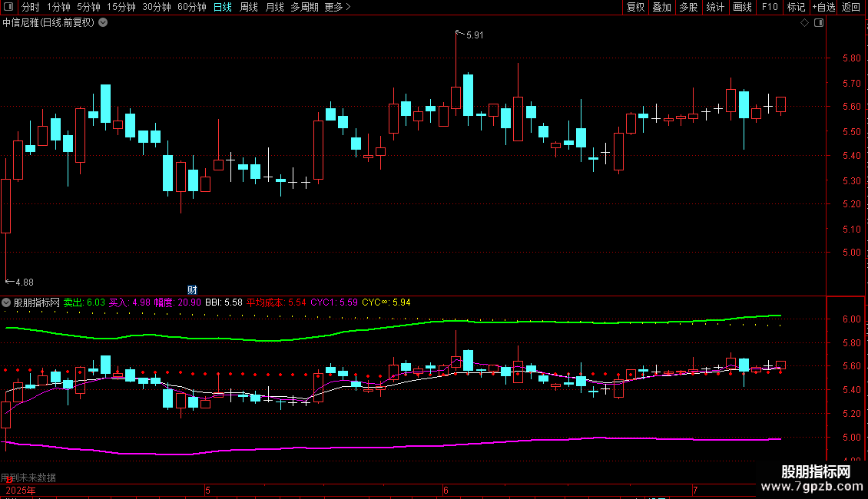Open the dropdown beside 中信尼雅(日线.前复权)
The width and height of the screenshot is (868, 499).
103,23
